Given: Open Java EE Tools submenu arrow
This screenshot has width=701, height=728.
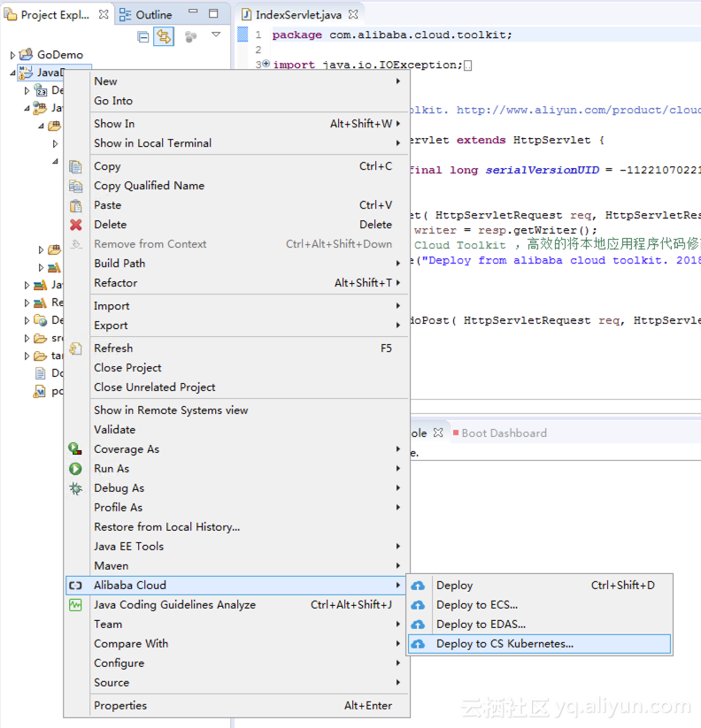Looking at the screenshot, I should [398, 547].
